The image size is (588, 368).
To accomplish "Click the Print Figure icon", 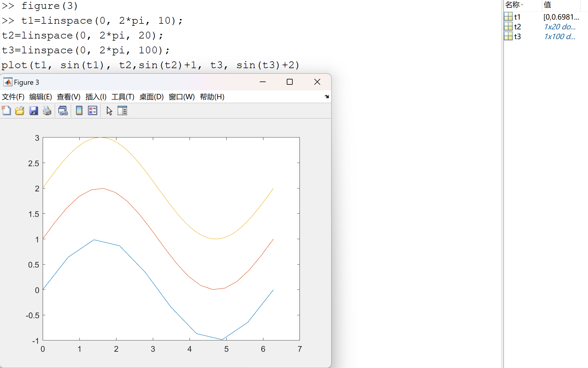I will point(47,111).
